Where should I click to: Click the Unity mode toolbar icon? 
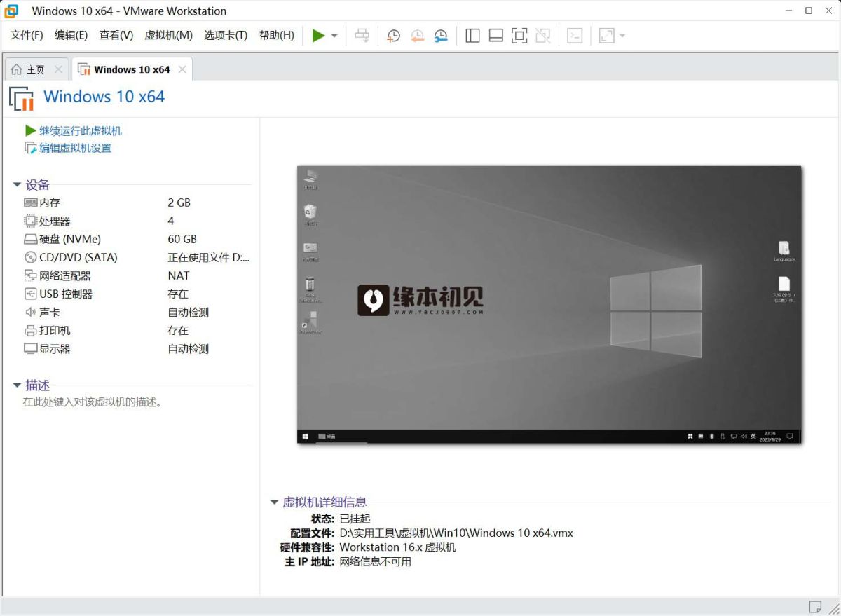pos(542,36)
